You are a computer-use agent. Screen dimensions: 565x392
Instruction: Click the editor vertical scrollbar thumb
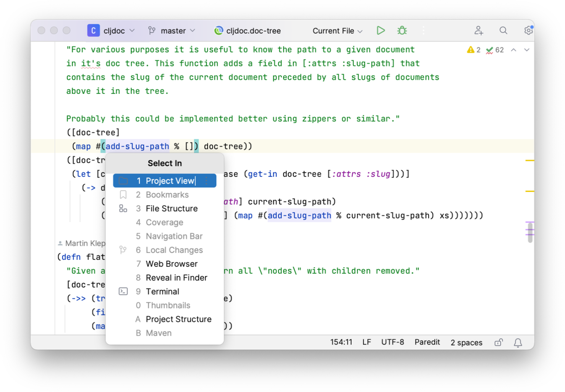coord(530,232)
